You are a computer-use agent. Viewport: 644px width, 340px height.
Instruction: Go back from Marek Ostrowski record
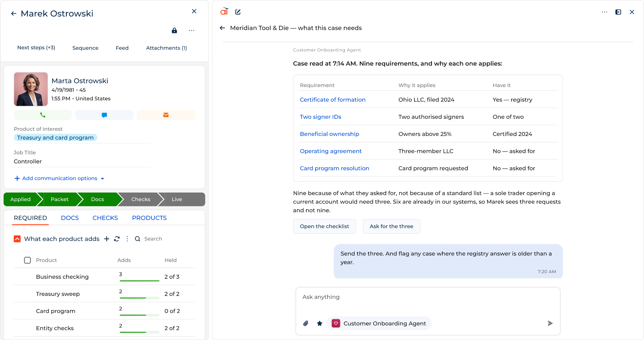(14, 14)
